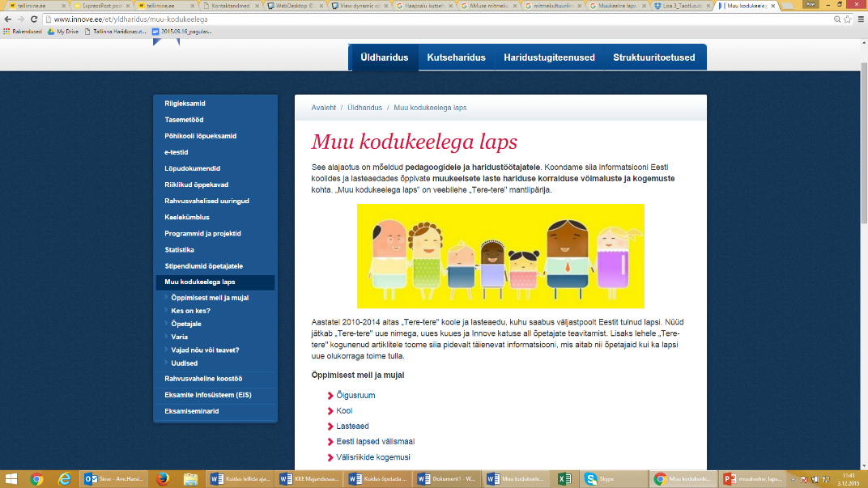Open the Windows Start menu
Image resolution: width=868 pixels, height=488 pixels.
click(11, 479)
